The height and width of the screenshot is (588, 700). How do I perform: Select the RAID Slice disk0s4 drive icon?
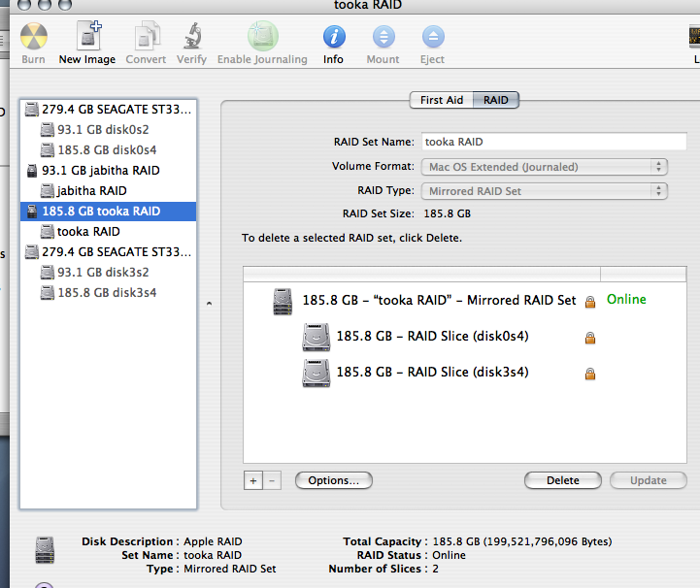(317, 337)
